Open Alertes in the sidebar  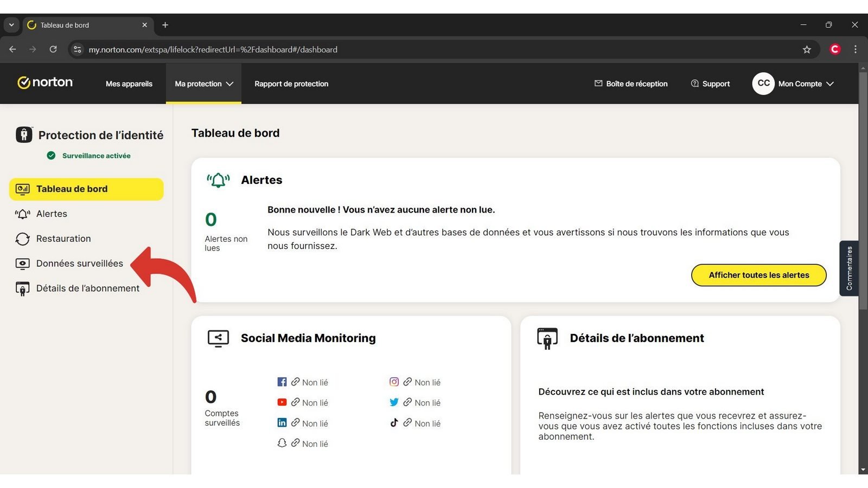[52, 214]
